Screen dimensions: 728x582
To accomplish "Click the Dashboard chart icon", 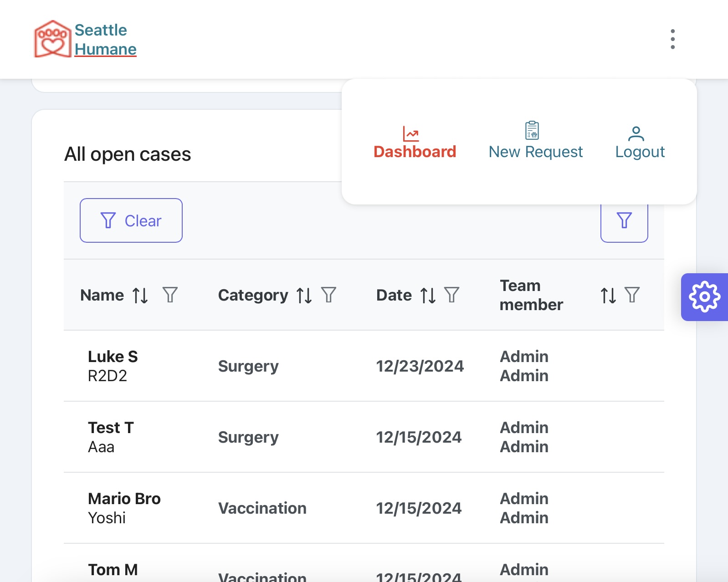I will click(x=410, y=134).
